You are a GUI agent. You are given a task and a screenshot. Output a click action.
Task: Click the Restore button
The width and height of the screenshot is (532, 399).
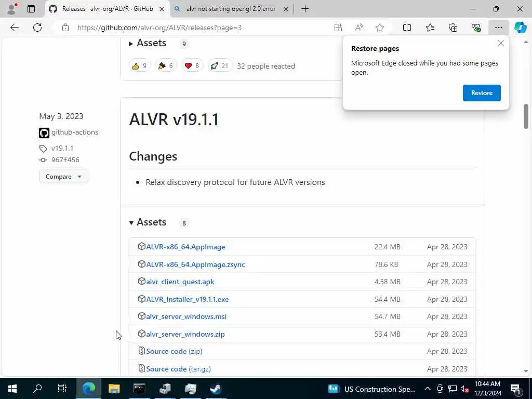tap(482, 93)
